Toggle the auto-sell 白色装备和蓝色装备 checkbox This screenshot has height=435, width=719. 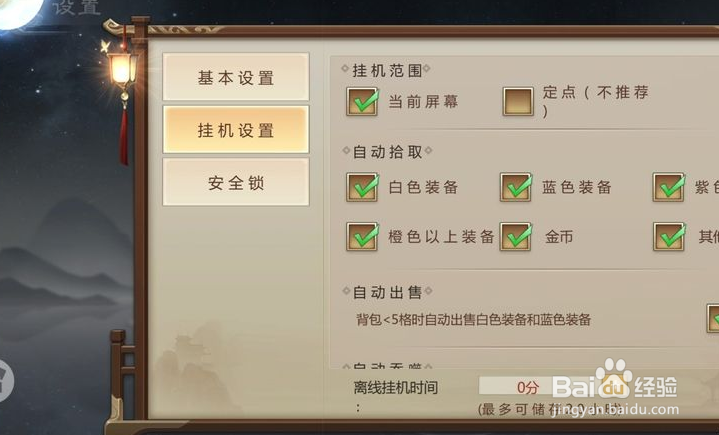(713, 318)
